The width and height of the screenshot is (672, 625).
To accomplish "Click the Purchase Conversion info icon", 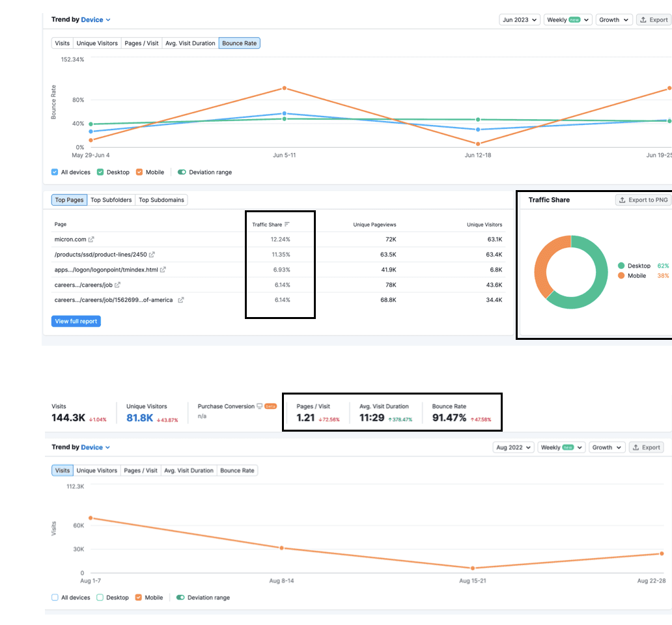I will pyautogui.click(x=259, y=406).
